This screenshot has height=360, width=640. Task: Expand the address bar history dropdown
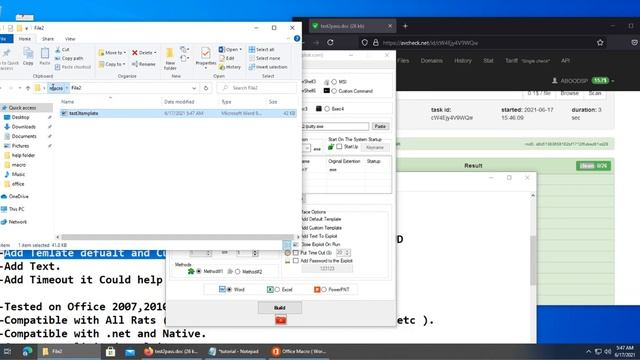[x=194, y=88]
